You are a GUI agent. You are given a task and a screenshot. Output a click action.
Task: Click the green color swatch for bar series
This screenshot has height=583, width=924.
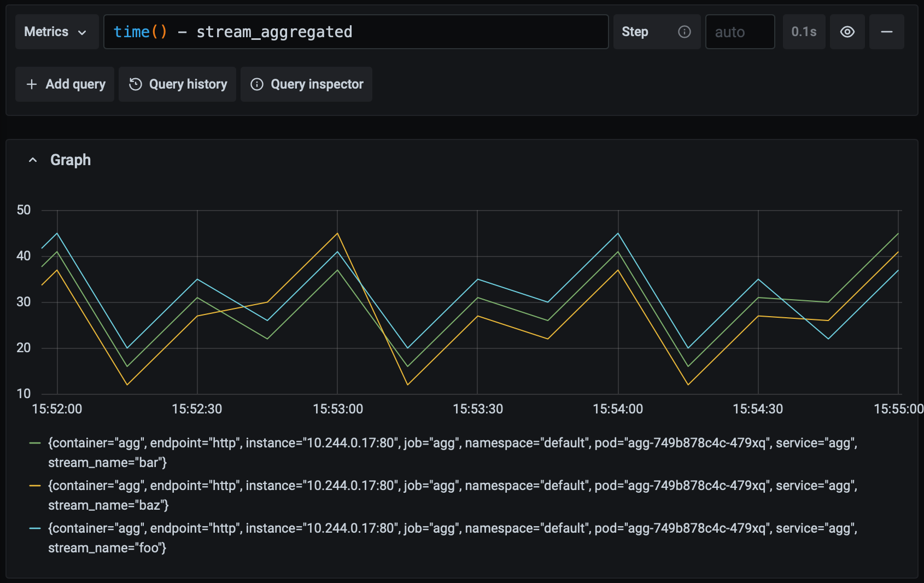coord(35,443)
